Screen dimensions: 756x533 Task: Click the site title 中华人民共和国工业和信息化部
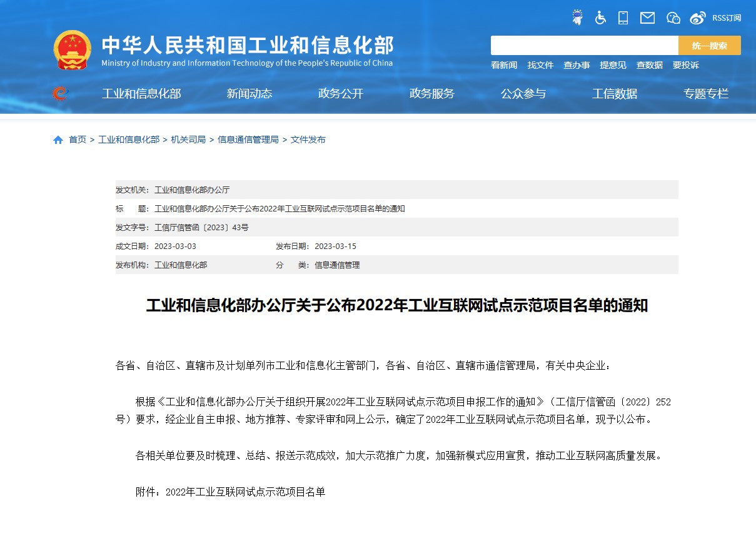[248, 45]
